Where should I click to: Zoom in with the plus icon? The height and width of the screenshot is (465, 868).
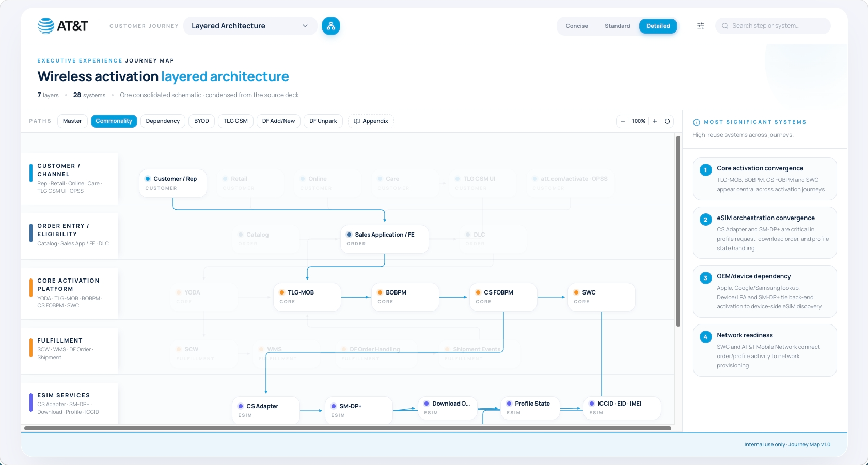[x=655, y=121]
